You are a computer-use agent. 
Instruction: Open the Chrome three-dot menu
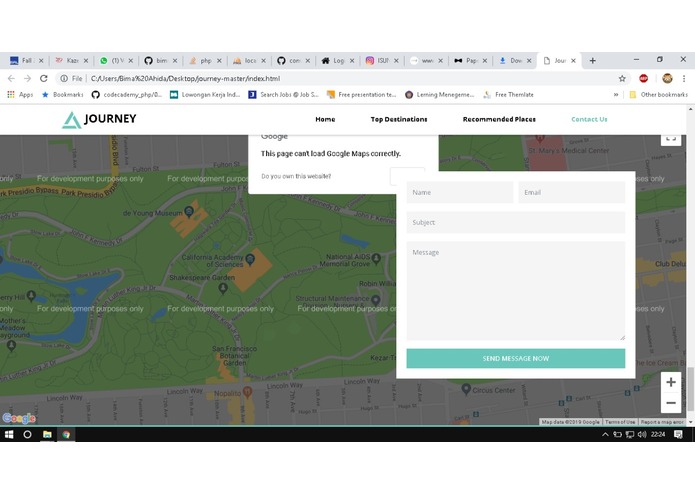click(684, 78)
